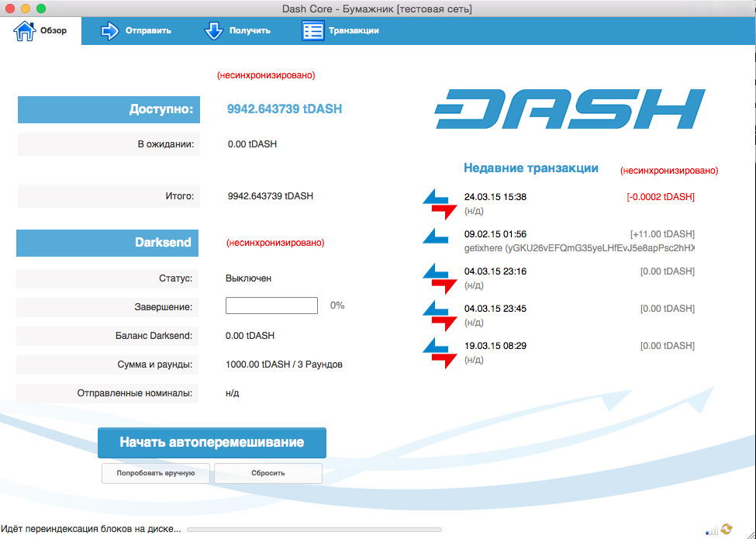Screen dimensions: 756x539
Task: Click the green zoom window button
Action: tap(41, 9)
